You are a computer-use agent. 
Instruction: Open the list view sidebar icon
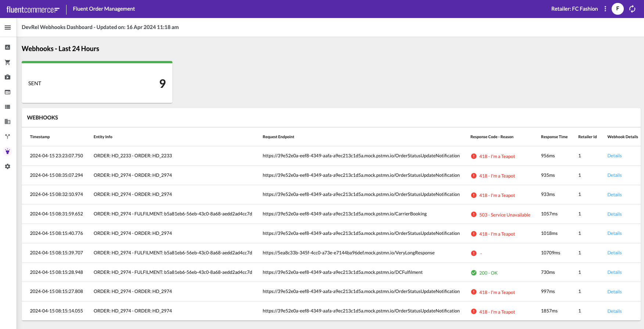click(8, 107)
